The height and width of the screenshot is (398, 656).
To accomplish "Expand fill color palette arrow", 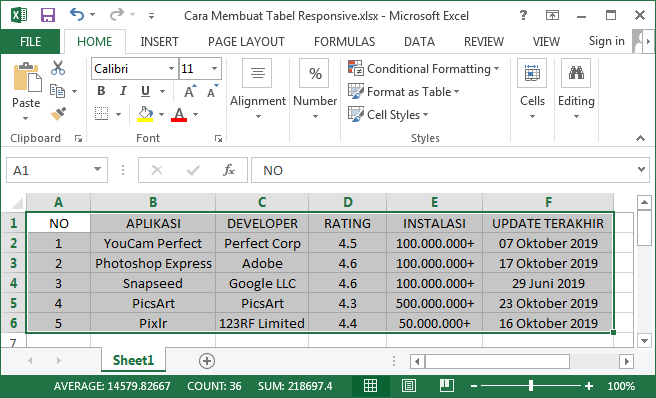I will click(161, 114).
